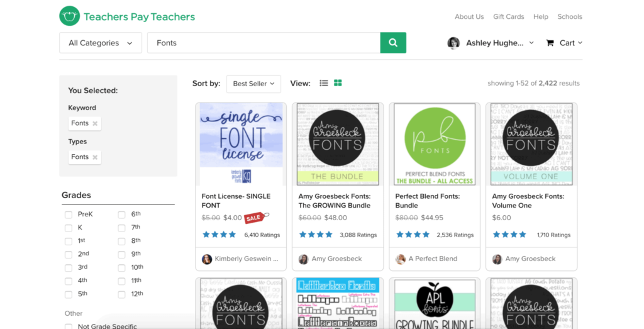Viewport: 644px width, 329px height.
Task: Open Amy Groesbeck Fonts: The GROWING Bundle title
Action: [x=335, y=201]
